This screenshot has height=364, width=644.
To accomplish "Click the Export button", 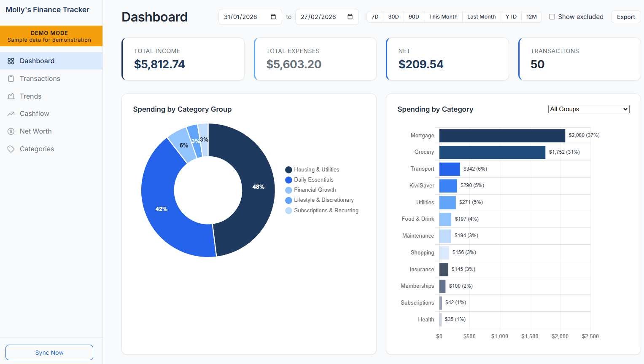I will coord(626,16).
